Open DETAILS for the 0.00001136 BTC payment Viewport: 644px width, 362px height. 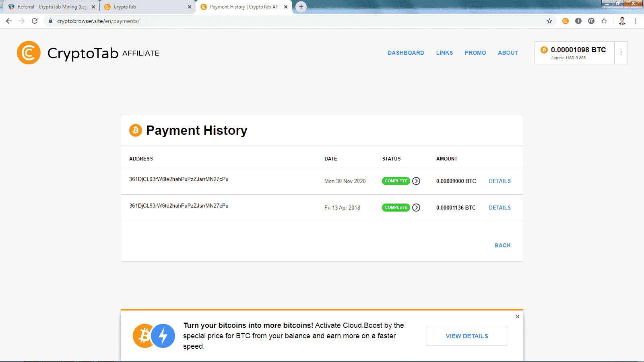coord(500,208)
